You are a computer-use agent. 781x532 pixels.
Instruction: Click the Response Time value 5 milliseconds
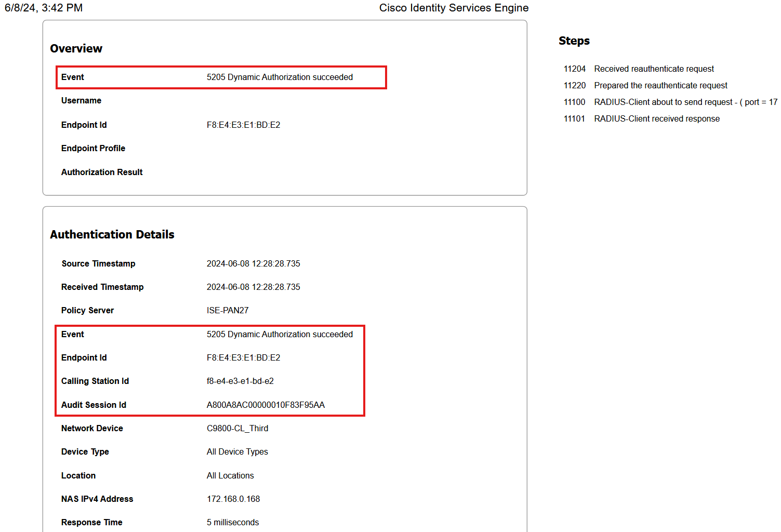coord(232,523)
